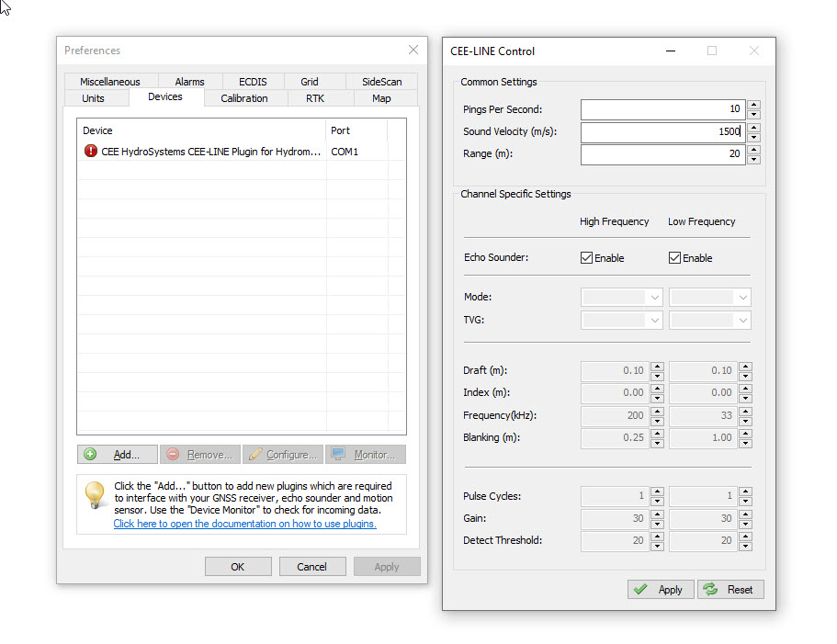Switch to the Alarms tab
The image size is (837, 644).
189,81
